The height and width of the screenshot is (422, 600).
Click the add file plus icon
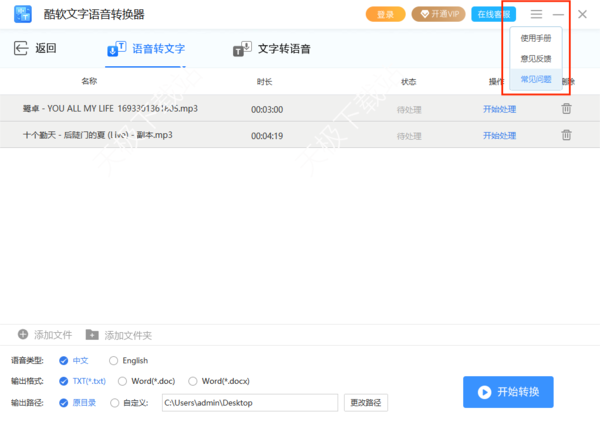(x=23, y=334)
